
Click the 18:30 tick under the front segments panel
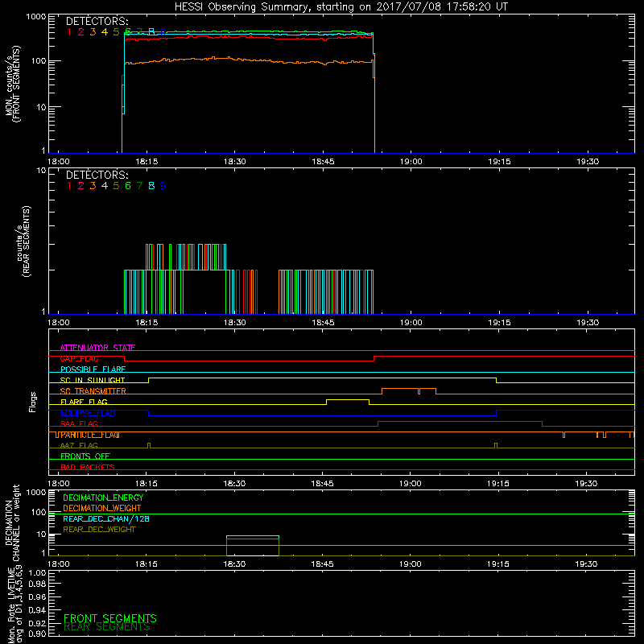tap(235, 162)
